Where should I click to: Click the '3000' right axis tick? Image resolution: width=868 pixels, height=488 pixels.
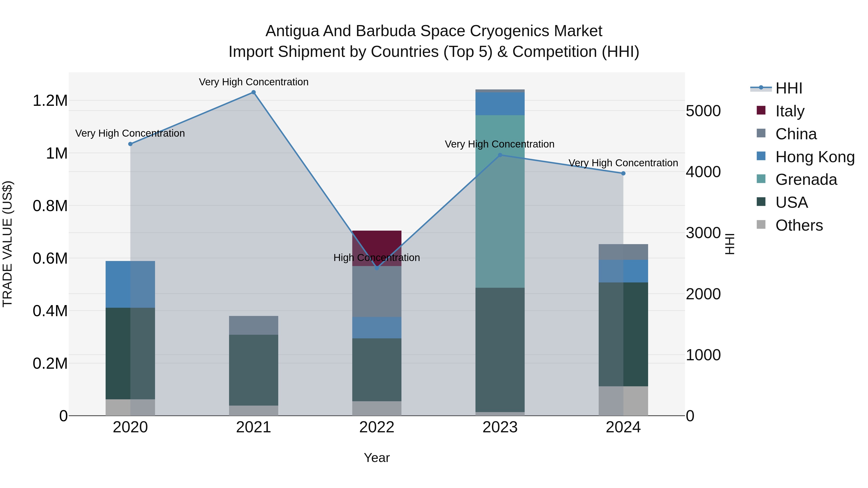pyautogui.click(x=704, y=233)
